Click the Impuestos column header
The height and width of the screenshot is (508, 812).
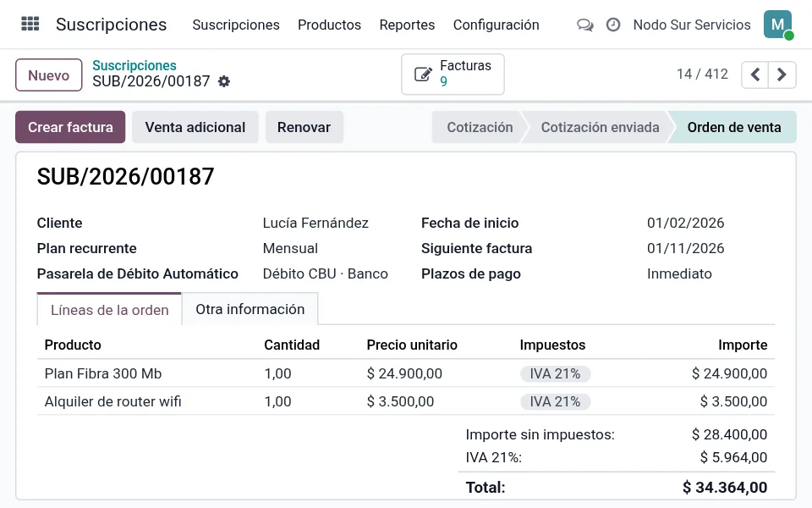pyautogui.click(x=552, y=345)
